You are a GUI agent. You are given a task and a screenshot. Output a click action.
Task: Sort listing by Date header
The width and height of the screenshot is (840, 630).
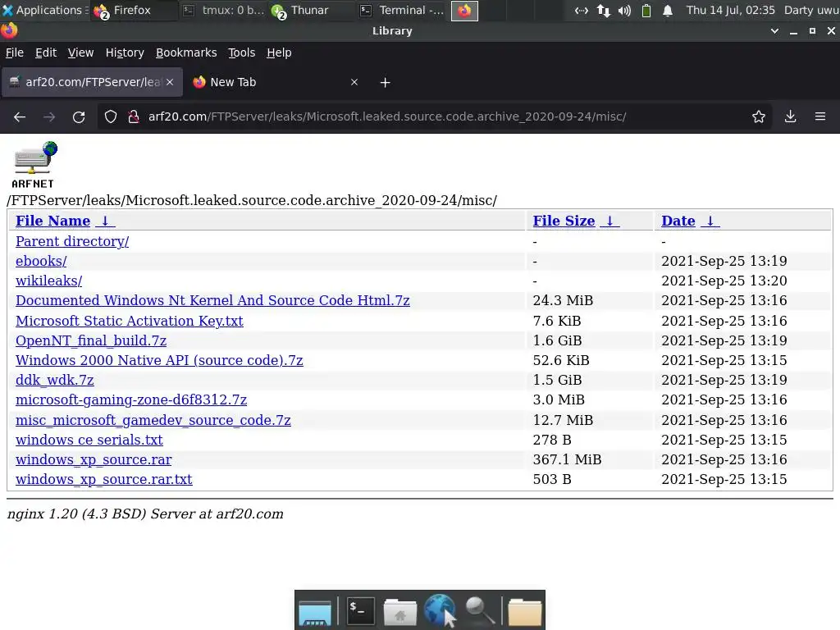(x=678, y=221)
